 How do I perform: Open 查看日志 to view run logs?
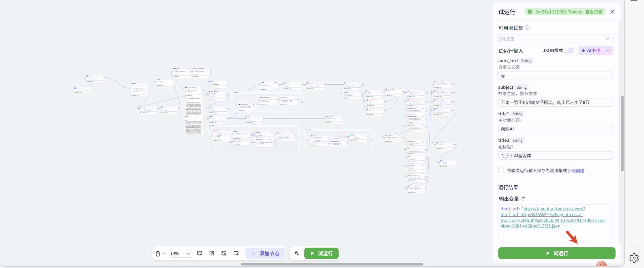click(594, 12)
